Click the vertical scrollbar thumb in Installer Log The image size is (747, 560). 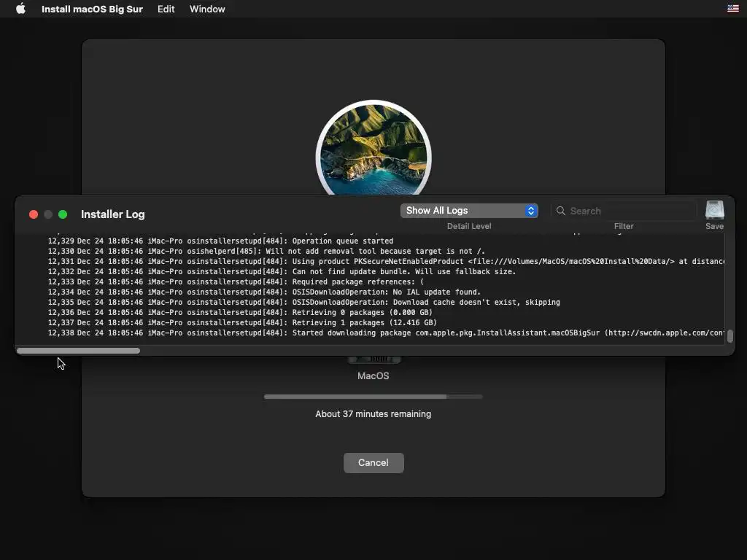point(729,336)
